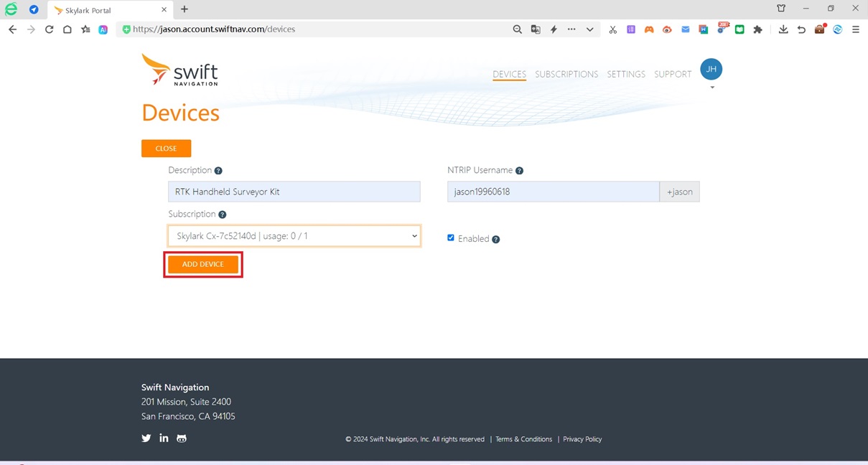Screen dimensions: 868x465
Task: Open the GitHub icon in footer
Action: [182, 438]
